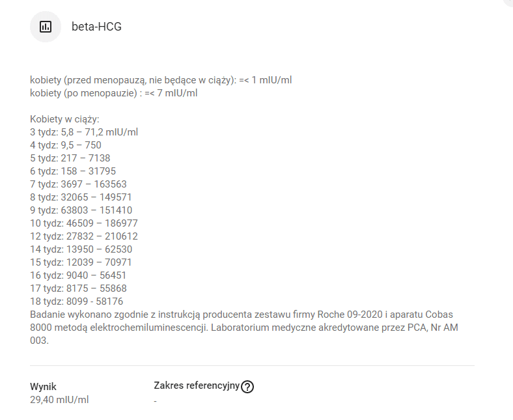The image size is (513, 420).
Task: Click the '7 tydz: 3697 – 163563' row
Action: pyautogui.click(x=78, y=184)
